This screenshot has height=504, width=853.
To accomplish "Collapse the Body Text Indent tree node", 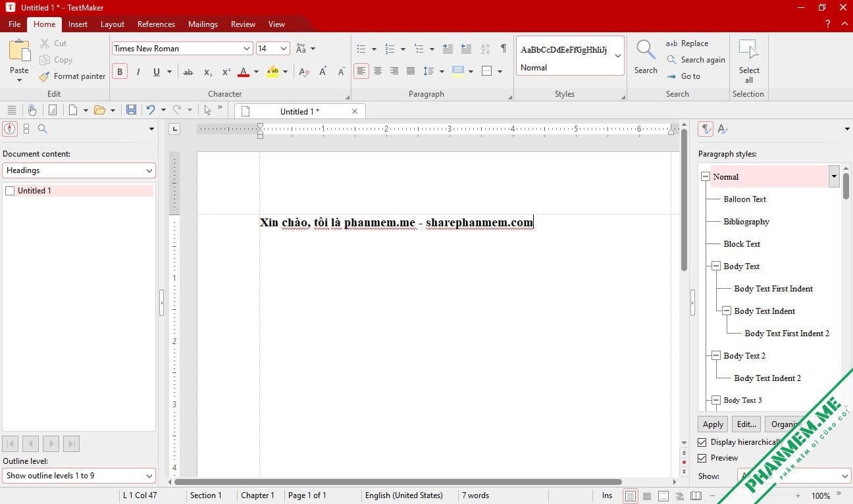I will click(727, 311).
